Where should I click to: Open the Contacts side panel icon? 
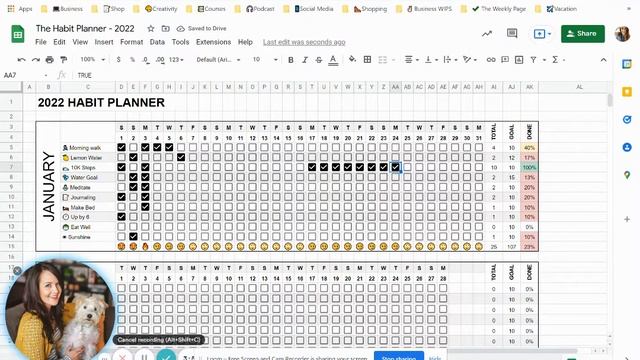[x=627, y=147]
